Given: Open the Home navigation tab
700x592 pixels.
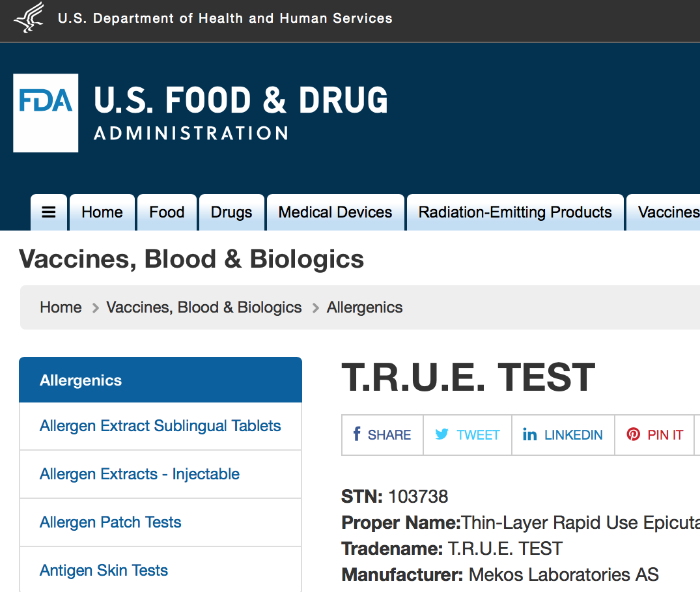Looking at the screenshot, I should pyautogui.click(x=102, y=212).
